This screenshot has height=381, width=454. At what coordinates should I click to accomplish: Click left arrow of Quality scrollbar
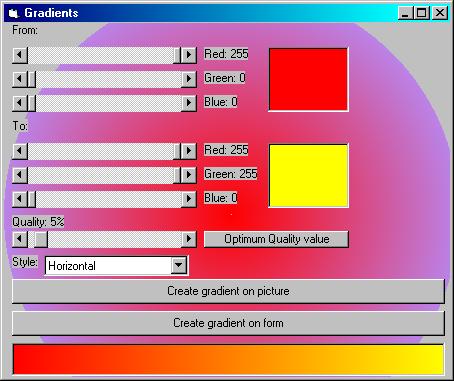(20, 239)
